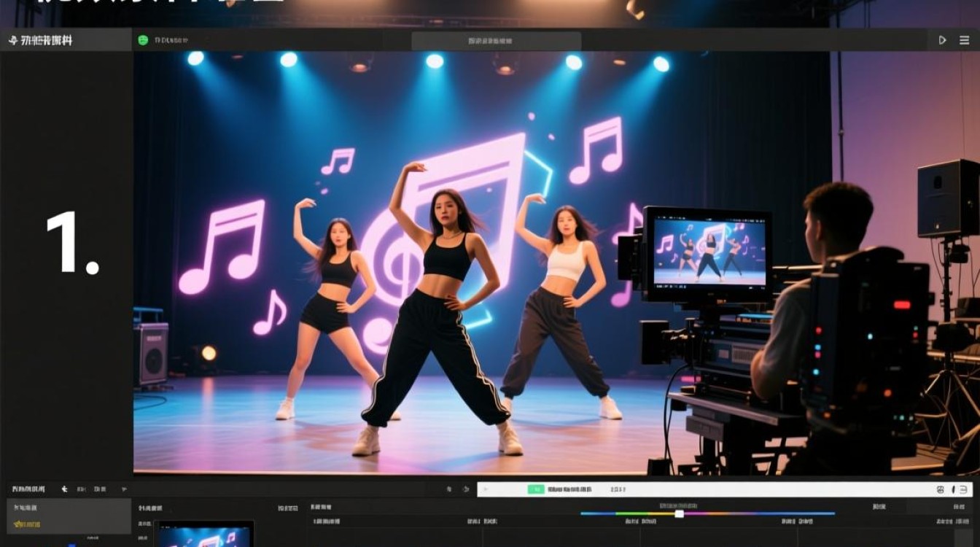Click the rightmost icon in the white toolbar
Image resolution: width=980 pixels, height=547 pixels.
pyautogui.click(x=963, y=489)
